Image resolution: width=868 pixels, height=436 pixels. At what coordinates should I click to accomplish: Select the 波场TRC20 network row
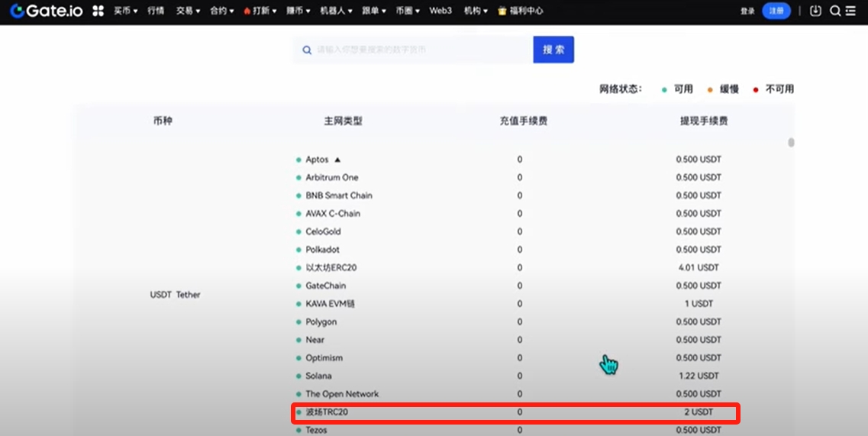point(516,413)
